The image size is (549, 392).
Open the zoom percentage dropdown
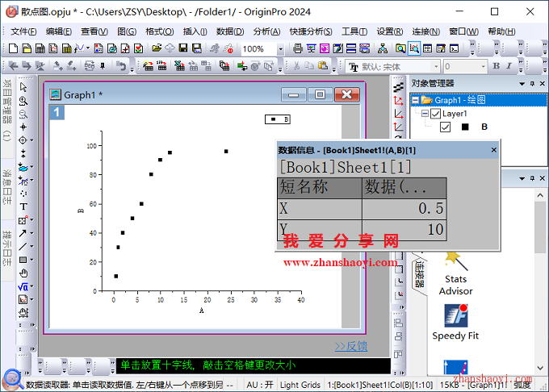click(280, 49)
